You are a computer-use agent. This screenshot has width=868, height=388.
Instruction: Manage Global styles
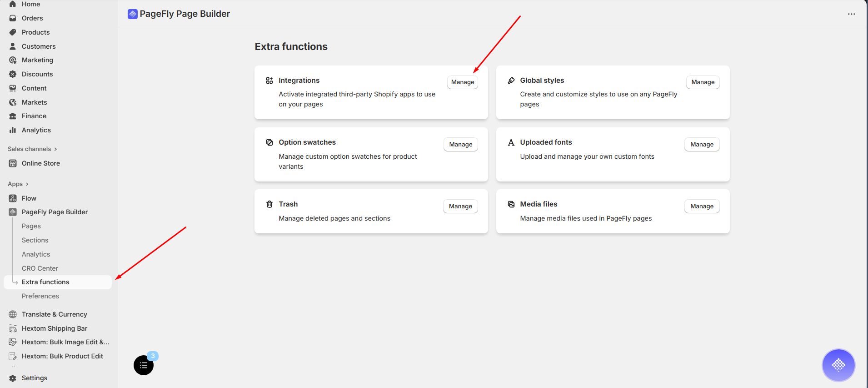click(703, 82)
